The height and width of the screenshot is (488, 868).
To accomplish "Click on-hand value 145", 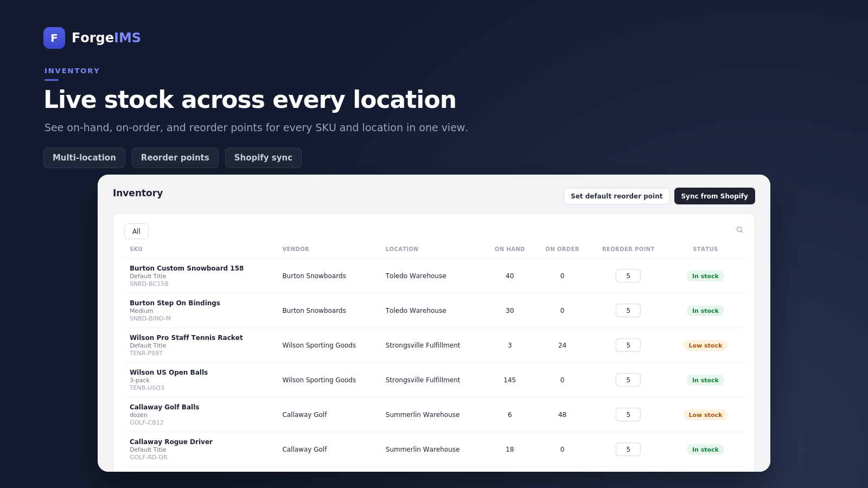I will click(509, 380).
